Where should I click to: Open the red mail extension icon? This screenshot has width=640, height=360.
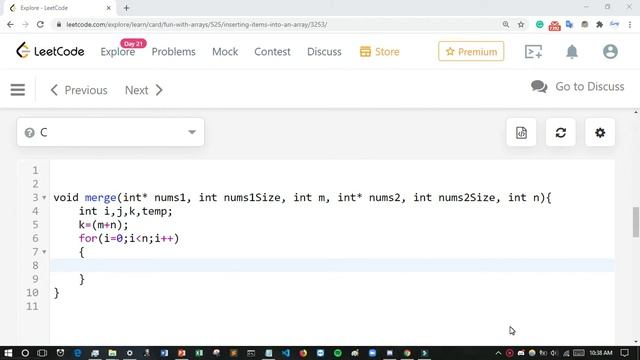click(x=554, y=26)
